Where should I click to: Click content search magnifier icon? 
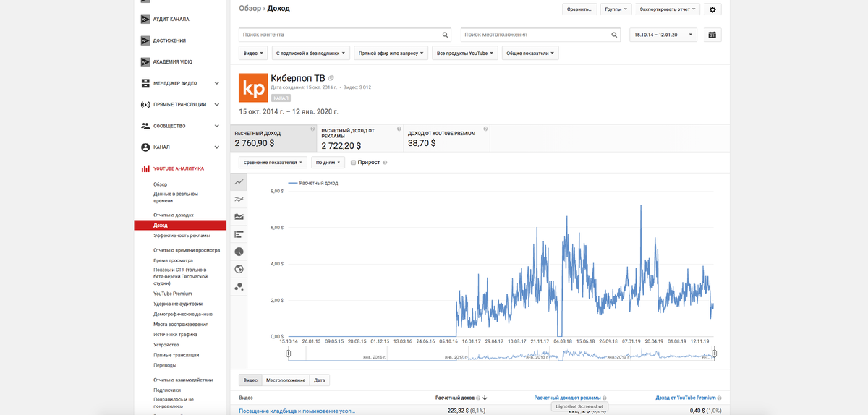coord(446,34)
